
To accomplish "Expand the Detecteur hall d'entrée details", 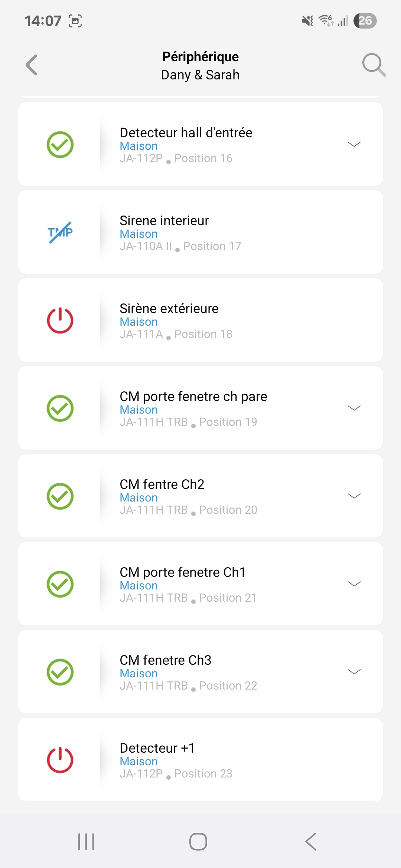I will click(354, 144).
